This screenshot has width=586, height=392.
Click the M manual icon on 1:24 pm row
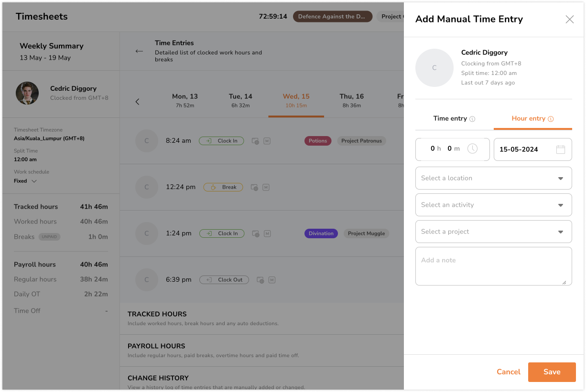[x=268, y=233]
